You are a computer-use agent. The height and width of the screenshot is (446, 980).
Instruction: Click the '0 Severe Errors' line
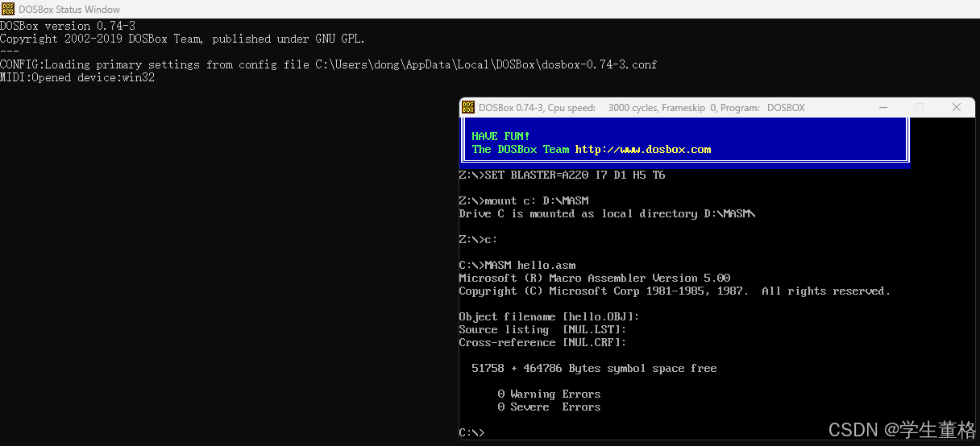[550, 407]
